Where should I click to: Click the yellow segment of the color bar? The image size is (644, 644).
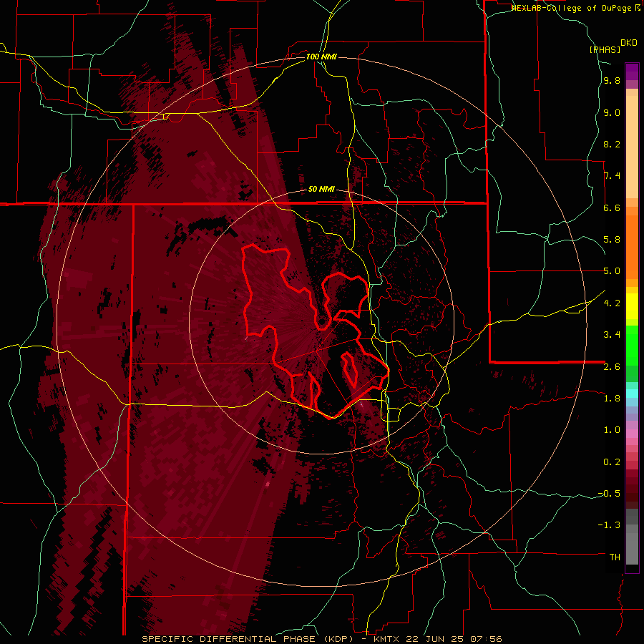632,306
